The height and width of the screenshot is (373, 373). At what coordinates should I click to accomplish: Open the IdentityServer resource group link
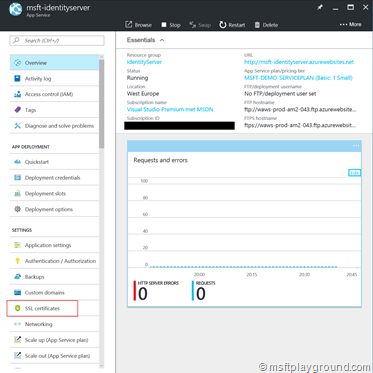point(144,62)
